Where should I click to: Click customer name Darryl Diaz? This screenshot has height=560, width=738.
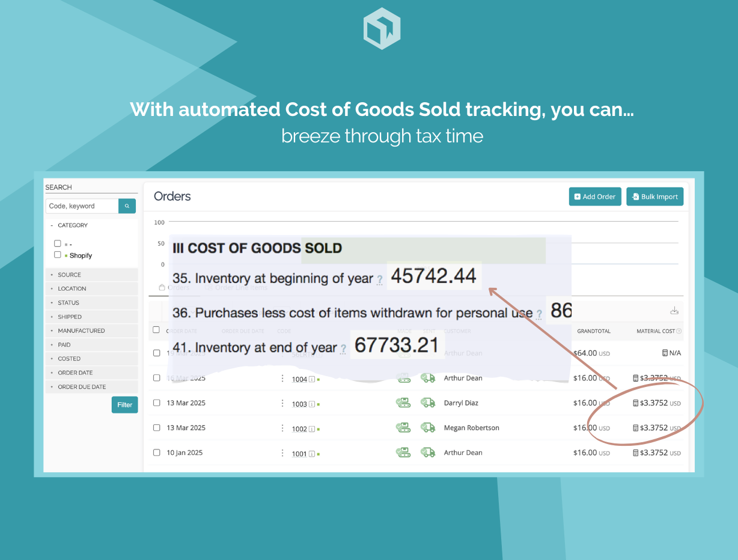[x=461, y=403]
